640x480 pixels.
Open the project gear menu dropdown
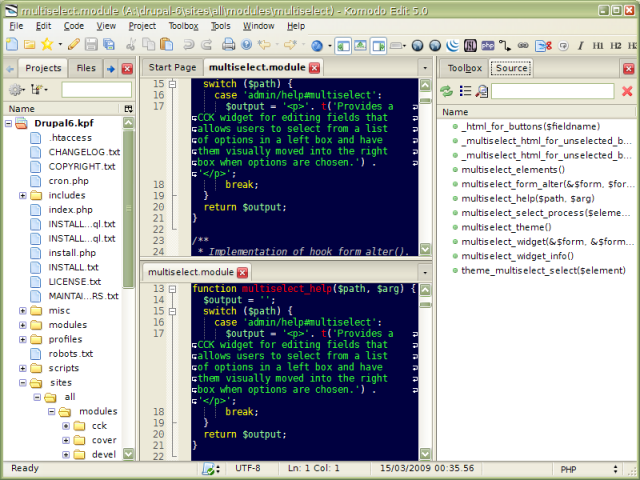tap(16, 89)
